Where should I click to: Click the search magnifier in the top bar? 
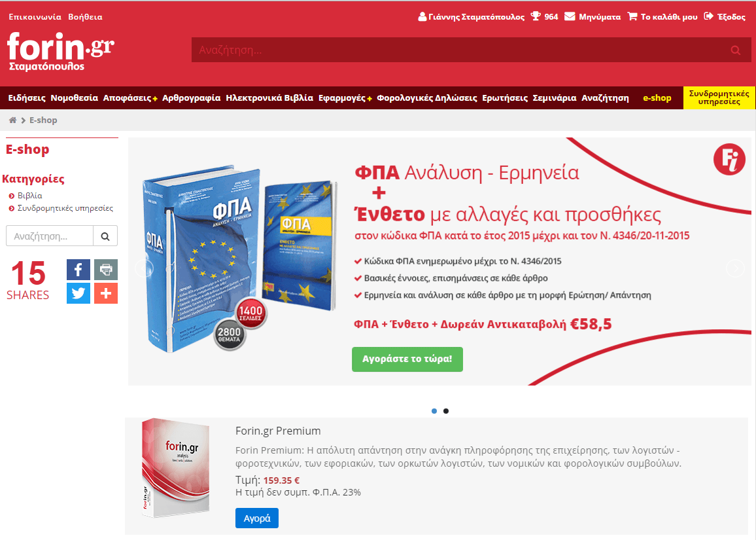(735, 50)
